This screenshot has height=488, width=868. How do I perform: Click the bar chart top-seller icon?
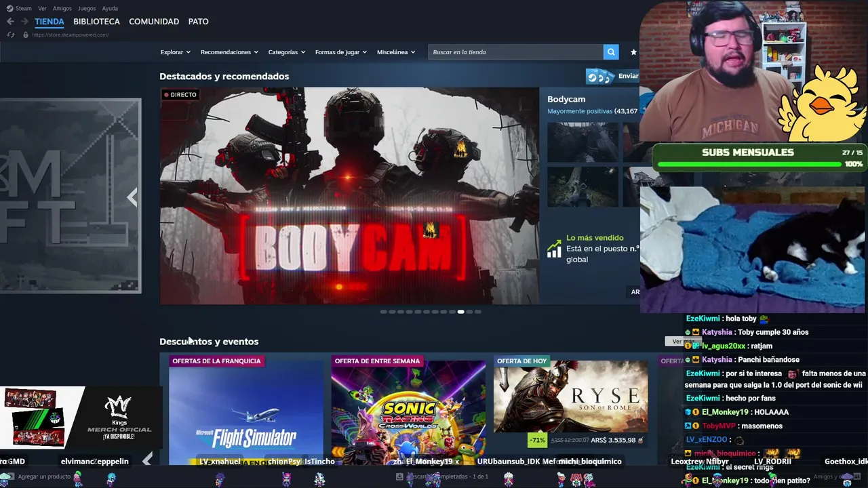(x=554, y=249)
